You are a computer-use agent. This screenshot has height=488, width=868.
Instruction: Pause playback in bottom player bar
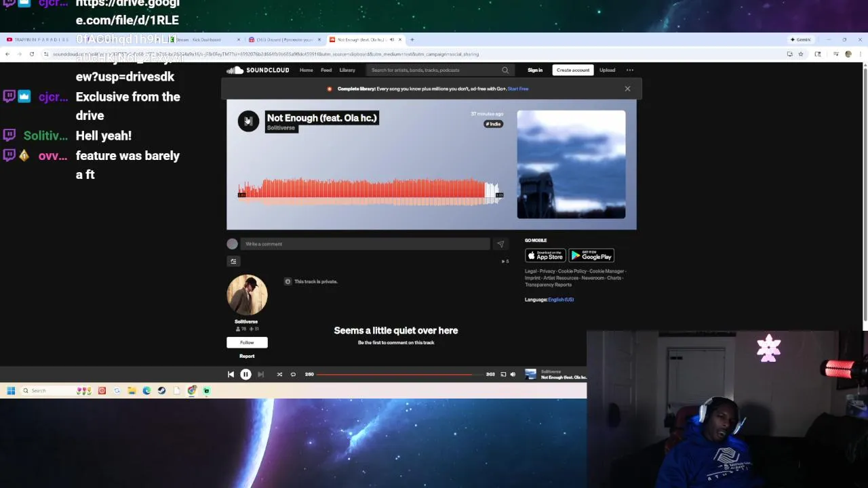click(x=245, y=374)
